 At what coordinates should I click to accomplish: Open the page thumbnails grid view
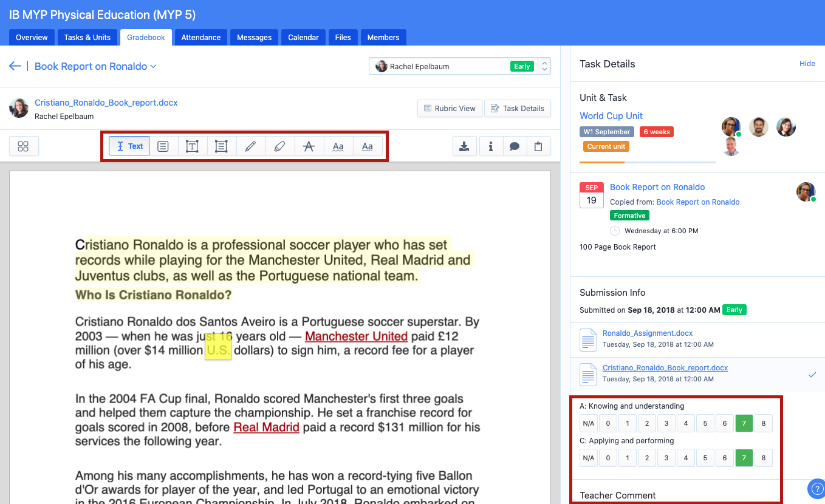point(24,146)
